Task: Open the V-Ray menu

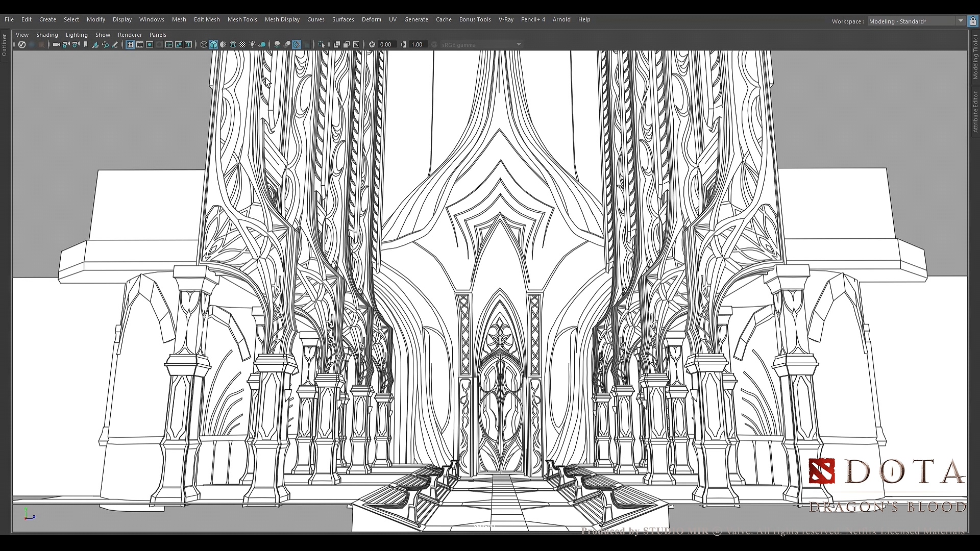Action: click(x=506, y=19)
